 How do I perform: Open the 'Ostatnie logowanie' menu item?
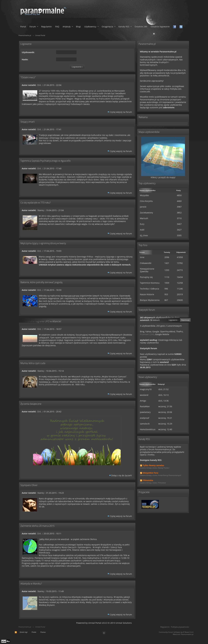pos(160,27)
